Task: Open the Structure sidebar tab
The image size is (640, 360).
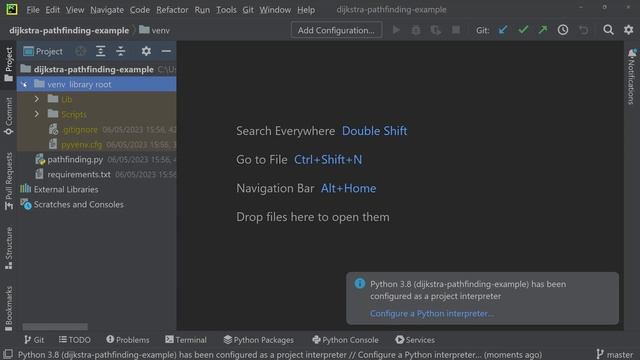Action: pos(9,248)
